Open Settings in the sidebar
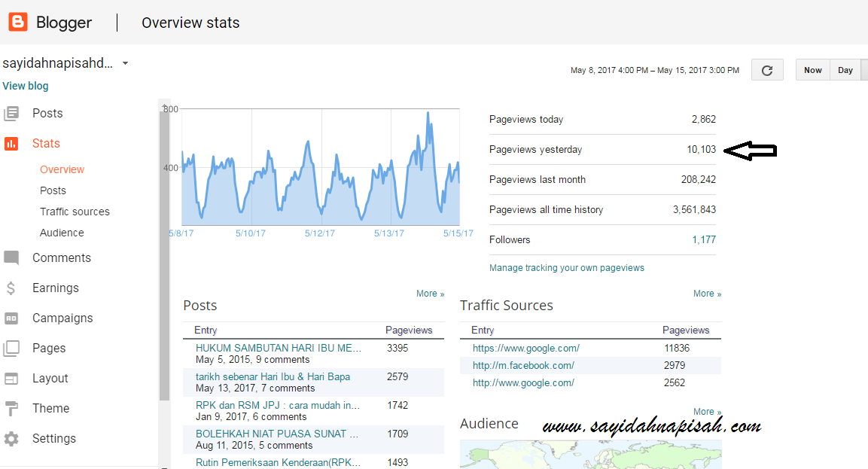868x469 pixels. coord(53,439)
